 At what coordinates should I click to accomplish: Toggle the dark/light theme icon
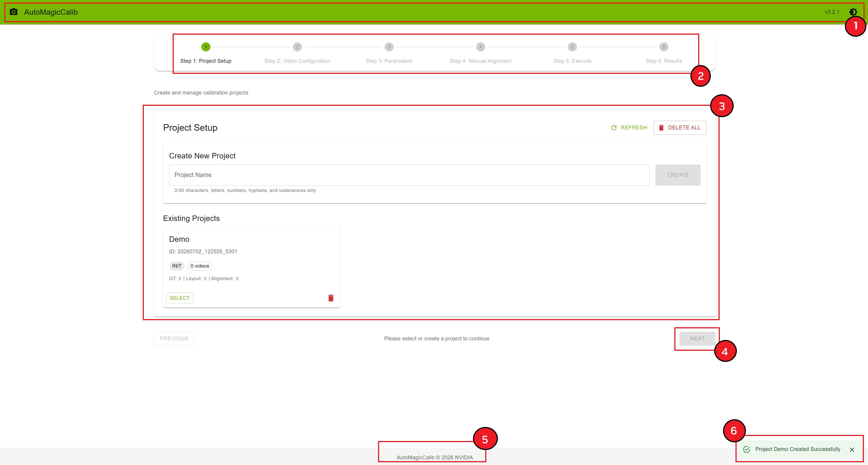point(853,12)
